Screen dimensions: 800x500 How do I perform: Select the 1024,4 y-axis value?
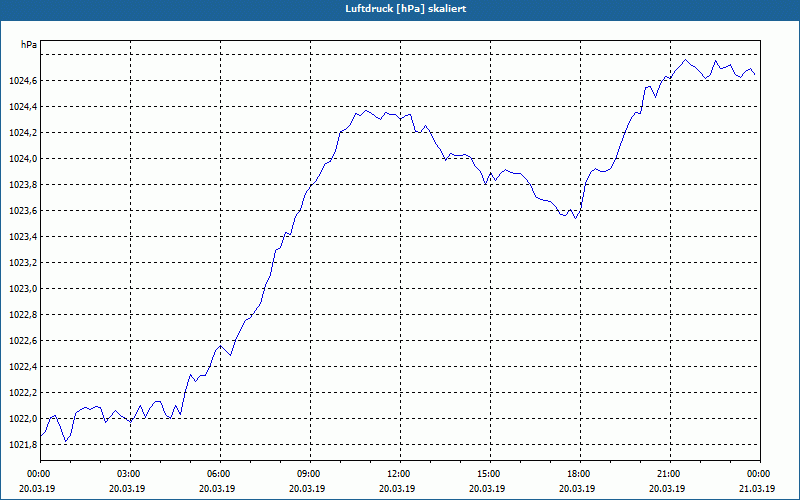tap(23, 107)
